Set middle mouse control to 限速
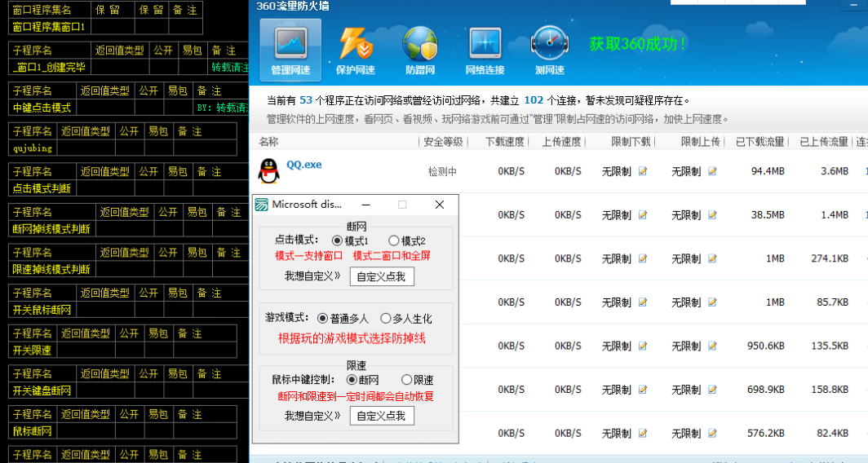Screen dimensions: 868x463 406,380
